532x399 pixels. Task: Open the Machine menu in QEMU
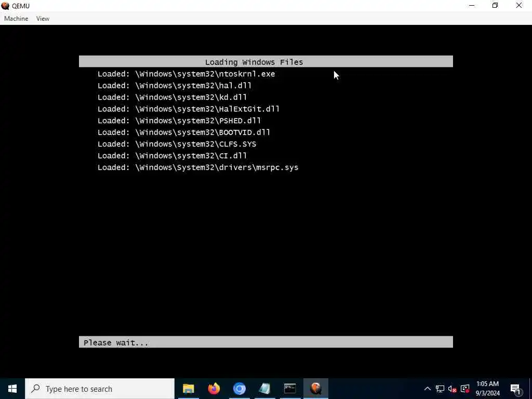pos(16,19)
